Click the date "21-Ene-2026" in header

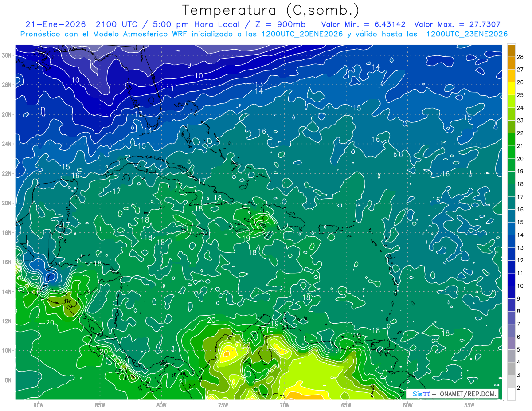(x=55, y=25)
